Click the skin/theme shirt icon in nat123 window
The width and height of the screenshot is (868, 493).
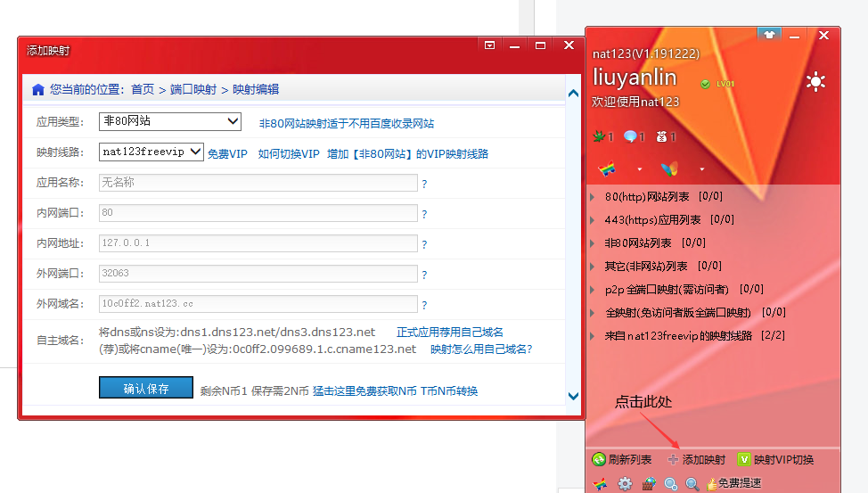tap(769, 35)
